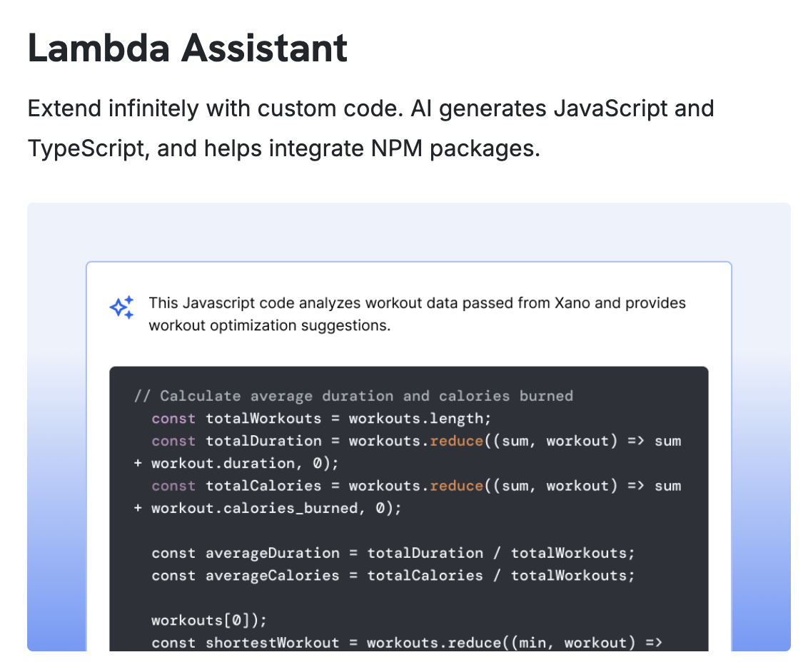Click the 'Extend infinitely with custom code' paragraph
Screen dimensions: 808x672
click(x=370, y=128)
